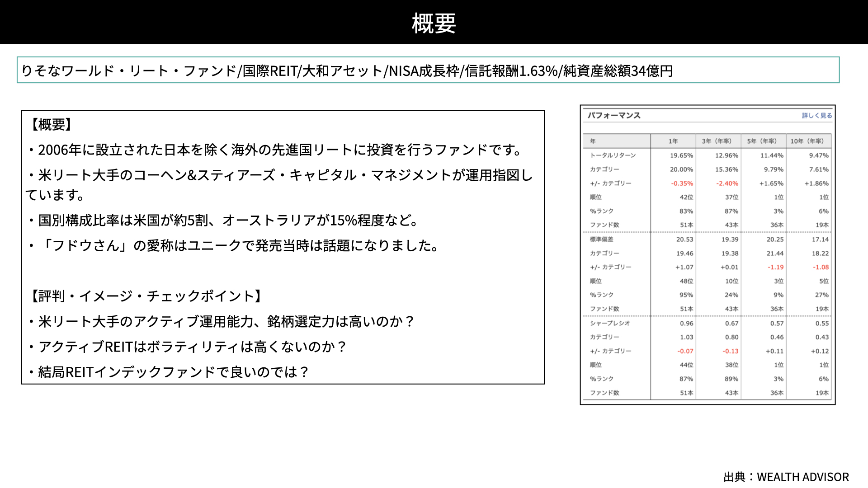Viewport: 868px width, 488px height.
Task: Select the 0.96 Sharpe ratio value
Action: [x=686, y=324]
